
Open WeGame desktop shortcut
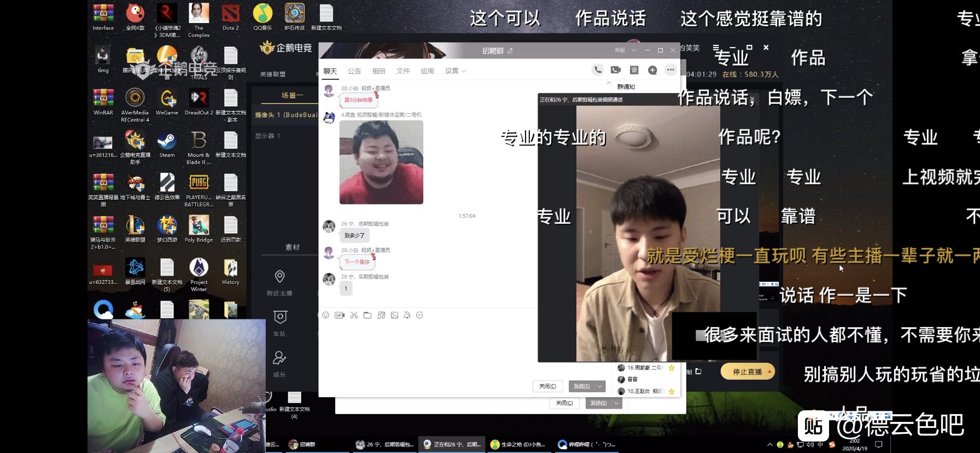pyautogui.click(x=167, y=102)
